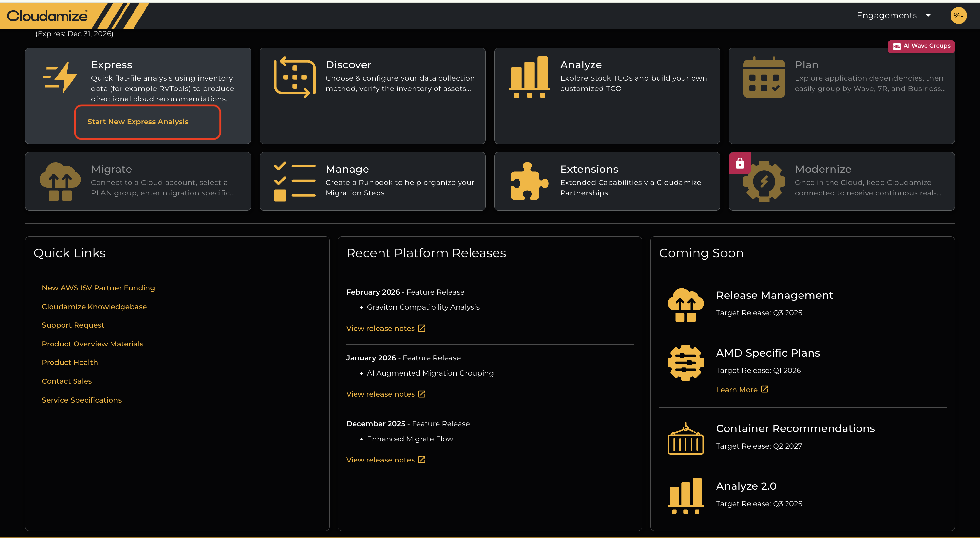This screenshot has width=980, height=538.
Task: Click external link icon for January release notes
Action: 422,394
